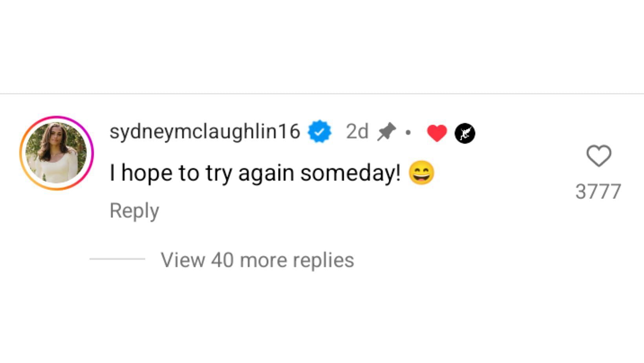Image resolution: width=644 pixels, height=363 pixels.
Task: Click the dot separator after the pin
Action: click(x=408, y=132)
